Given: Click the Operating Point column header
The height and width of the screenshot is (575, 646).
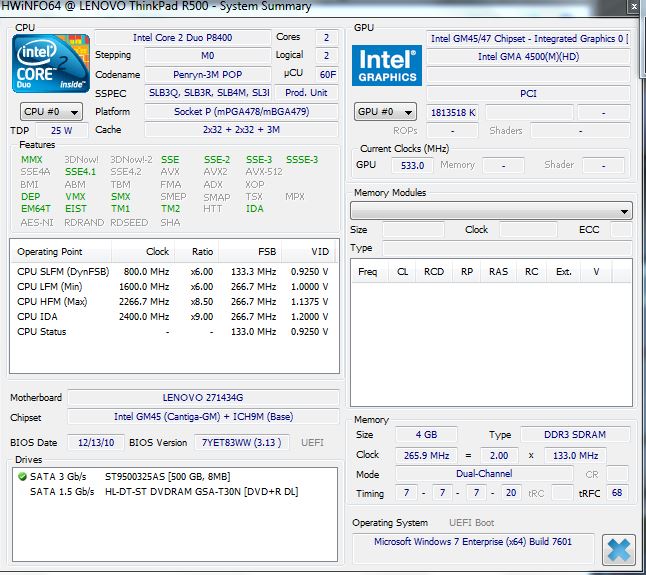Looking at the screenshot, I should pos(61,252).
